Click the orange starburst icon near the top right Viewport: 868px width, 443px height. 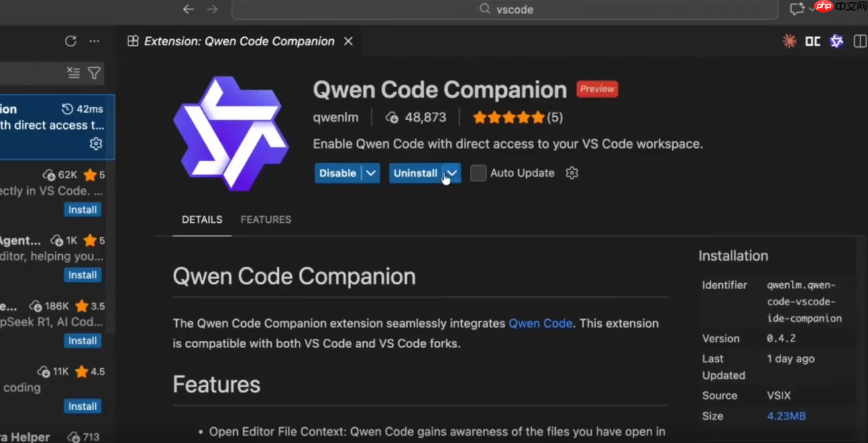pyautogui.click(x=789, y=40)
